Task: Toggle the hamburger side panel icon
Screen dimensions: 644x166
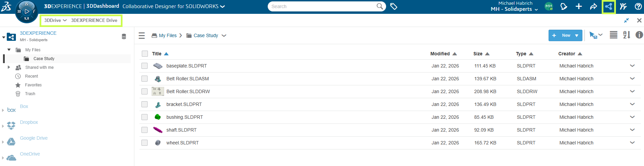Action: coord(142,35)
